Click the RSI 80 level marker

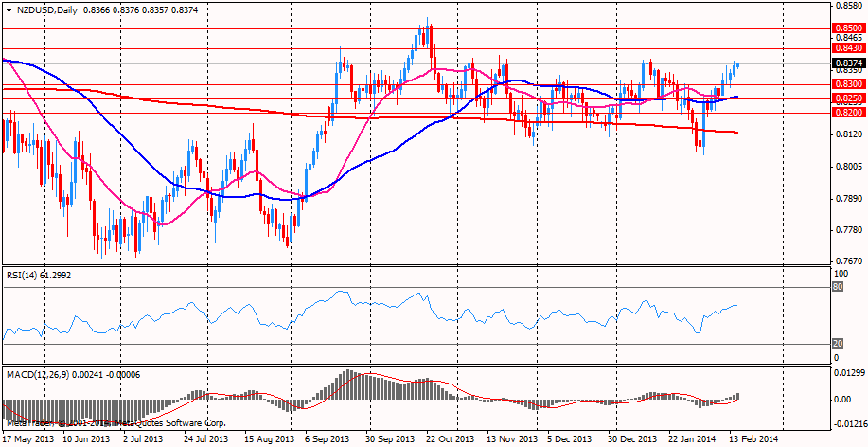click(837, 287)
